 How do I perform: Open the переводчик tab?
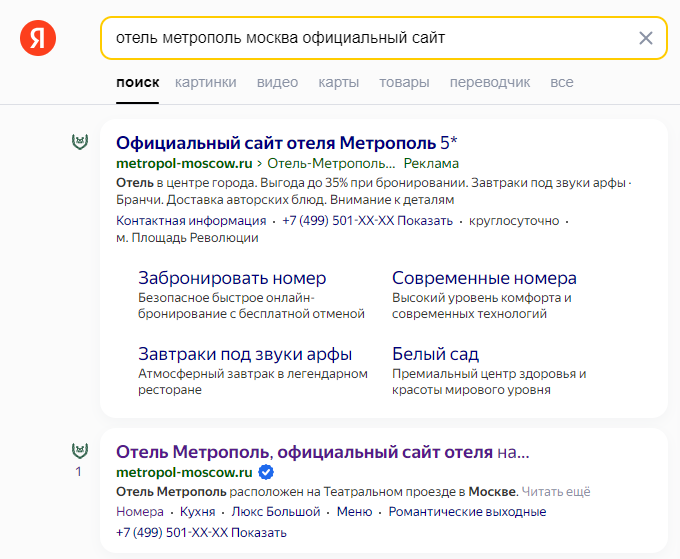tap(490, 82)
